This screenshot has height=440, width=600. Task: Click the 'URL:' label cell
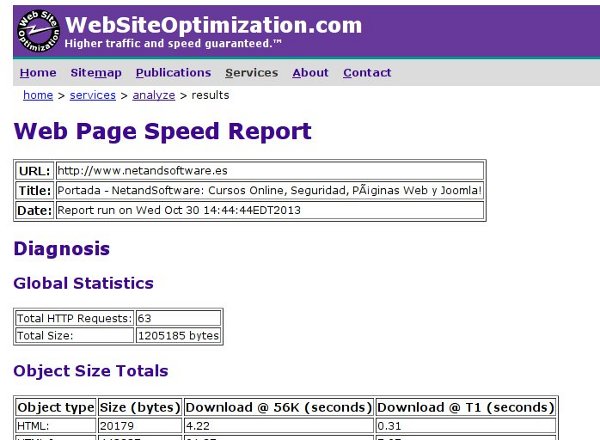pyautogui.click(x=34, y=171)
